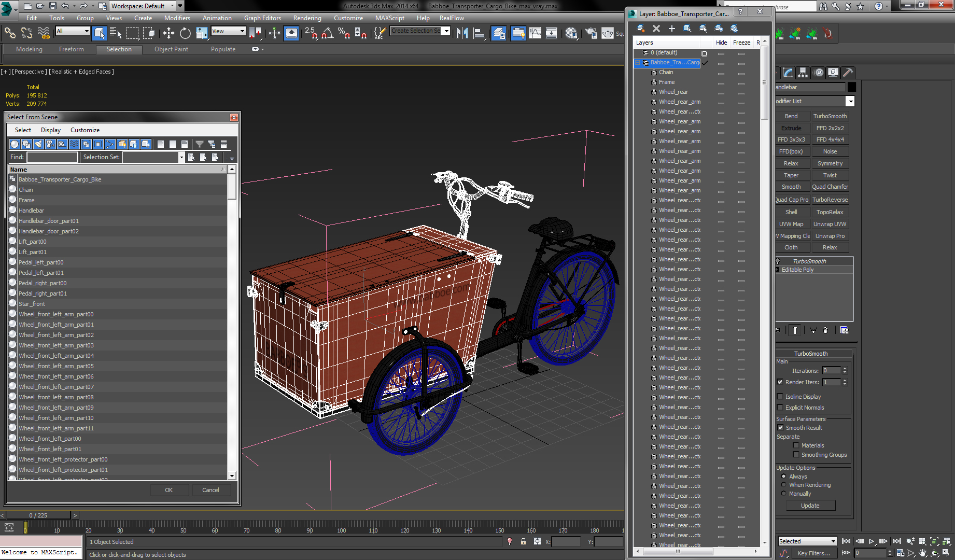Image resolution: width=955 pixels, height=560 pixels.
Task: Click Configure Modifier Sets icon
Action: [844, 330]
